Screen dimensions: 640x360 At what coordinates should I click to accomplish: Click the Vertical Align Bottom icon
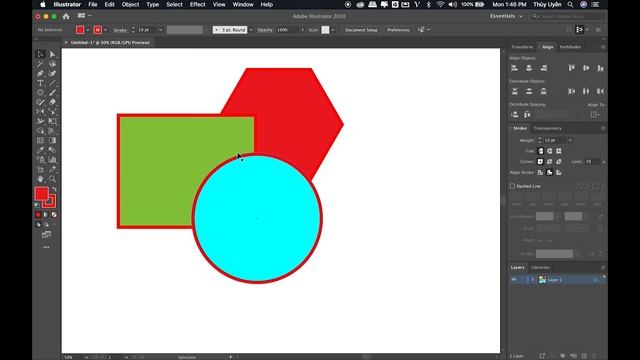tap(600, 68)
